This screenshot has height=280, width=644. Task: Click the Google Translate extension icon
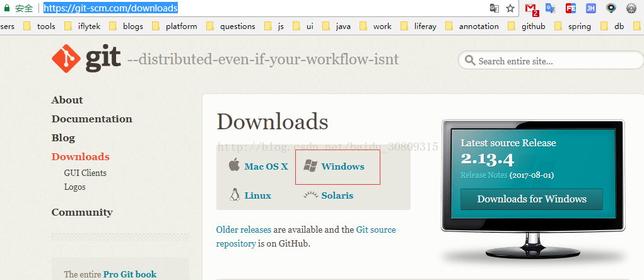click(x=551, y=8)
